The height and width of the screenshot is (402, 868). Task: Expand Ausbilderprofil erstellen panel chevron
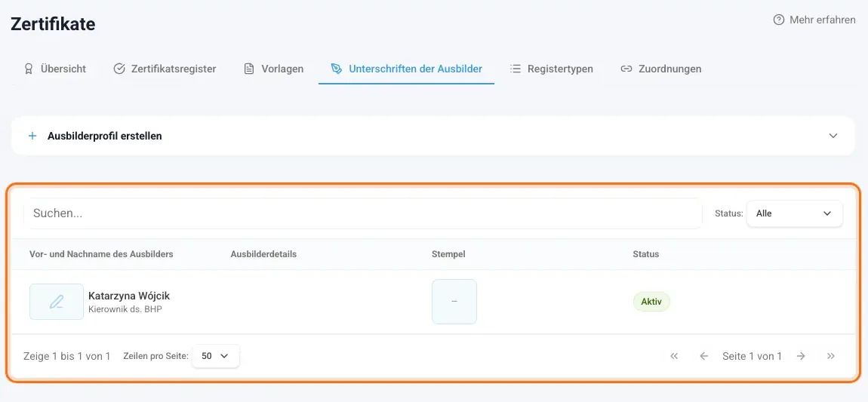click(x=833, y=136)
